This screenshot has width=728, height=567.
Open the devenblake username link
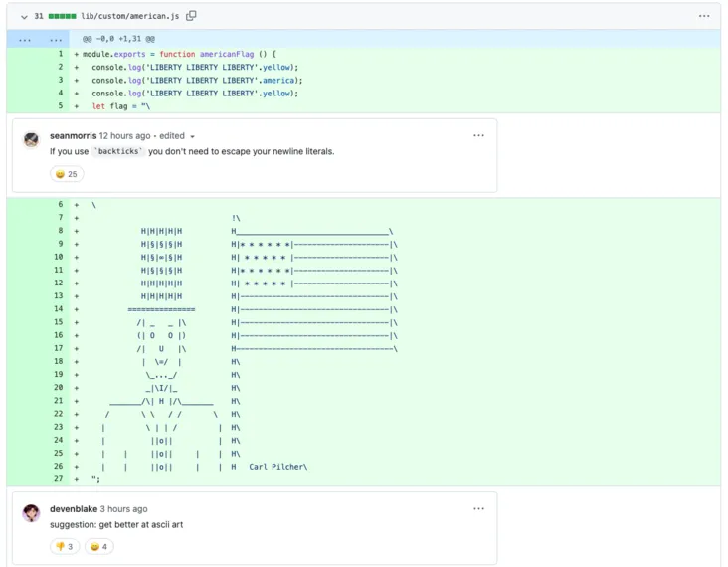click(74, 509)
